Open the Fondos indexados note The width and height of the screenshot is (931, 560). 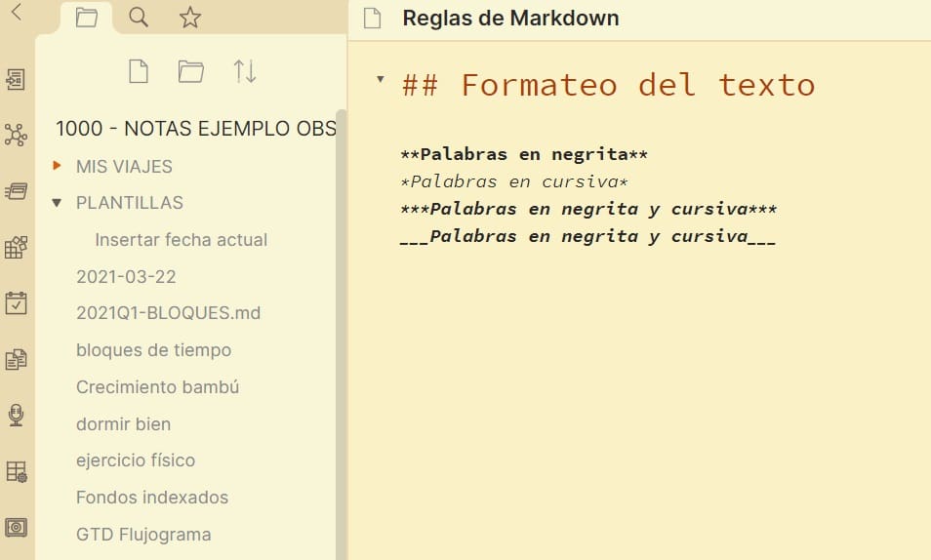point(152,497)
